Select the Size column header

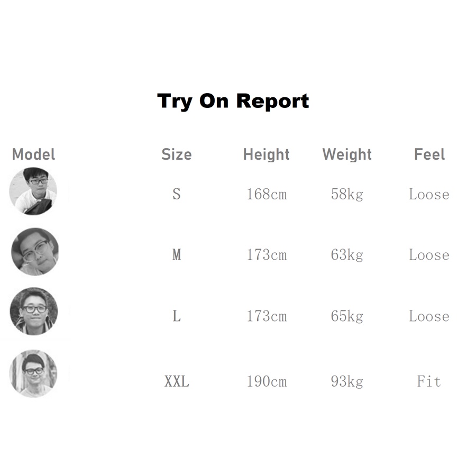pos(177,154)
